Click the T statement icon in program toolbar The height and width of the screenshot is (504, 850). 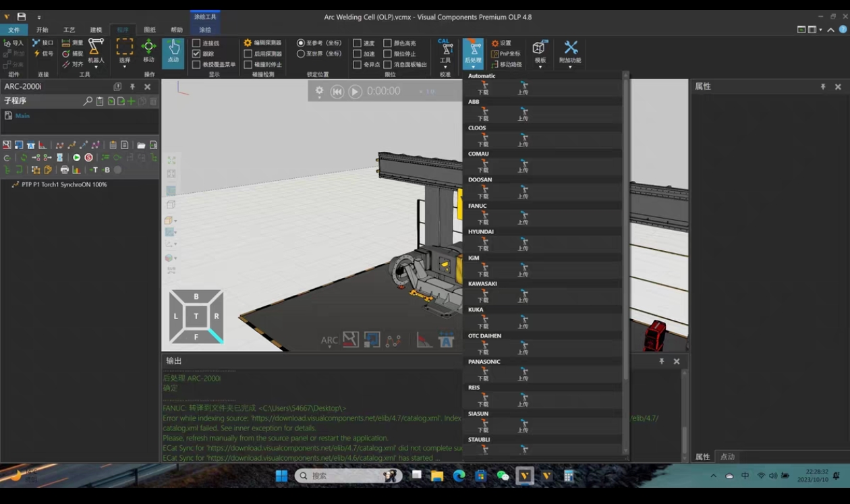[94, 170]
